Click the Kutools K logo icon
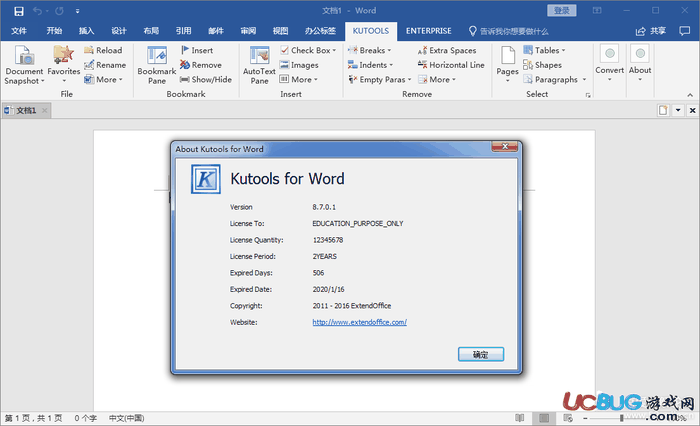The height and width of the screenshot is (426, 700). point(206,179)
